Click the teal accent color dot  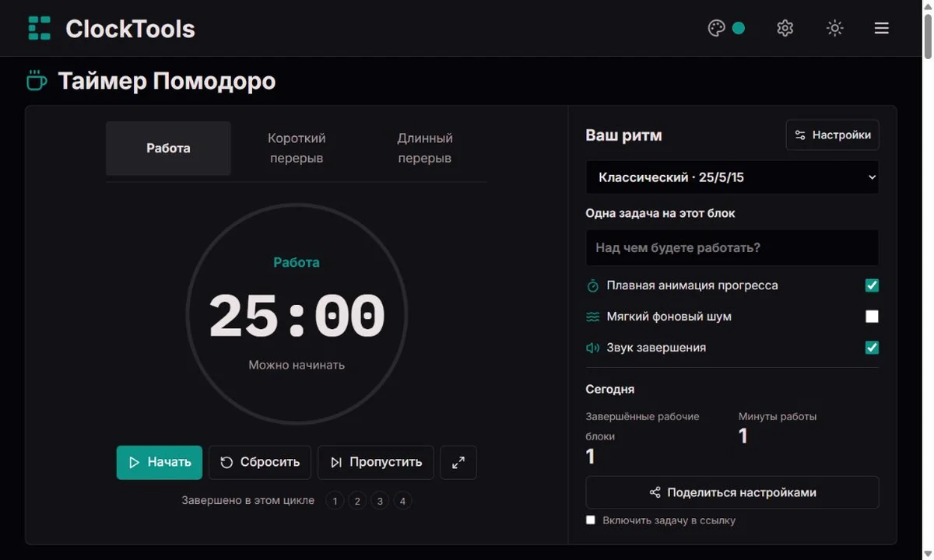click(739, 28)
